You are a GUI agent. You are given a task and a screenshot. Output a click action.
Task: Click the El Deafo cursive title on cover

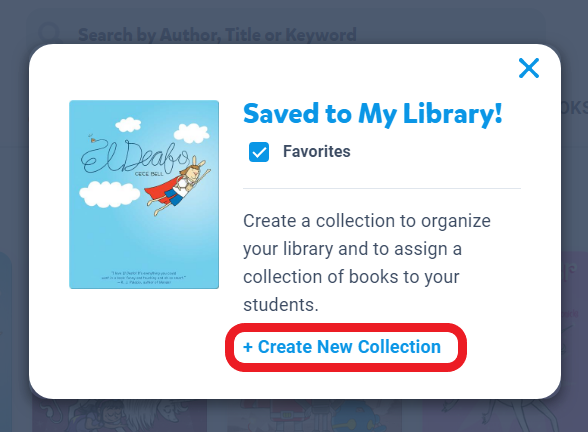134,157
